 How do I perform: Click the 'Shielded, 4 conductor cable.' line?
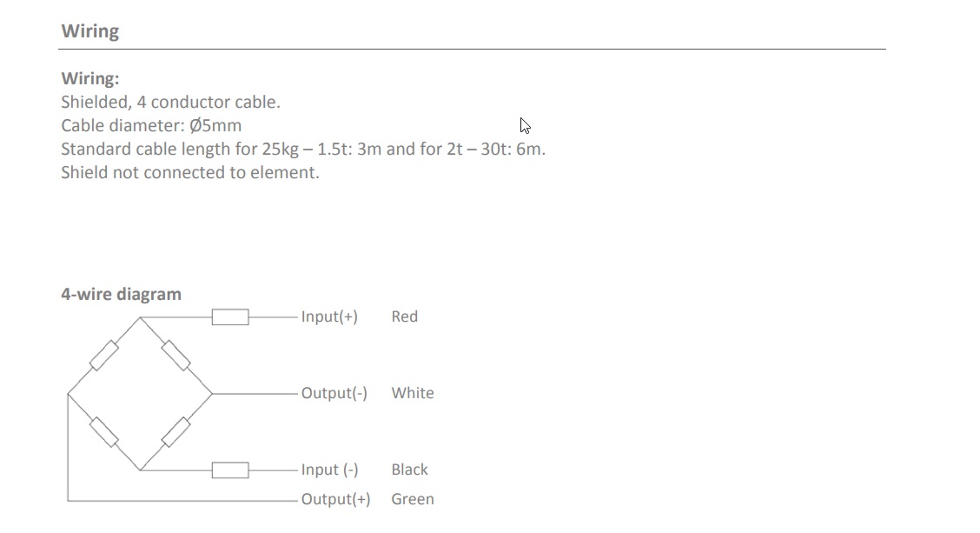coord(170,102)
